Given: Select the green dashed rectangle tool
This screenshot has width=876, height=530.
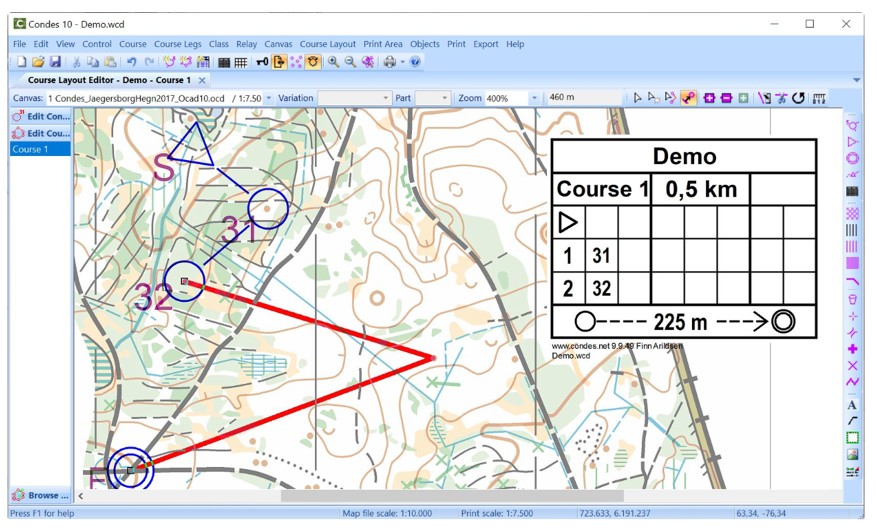Looking at the screenshot, I should tap(852, 437).
